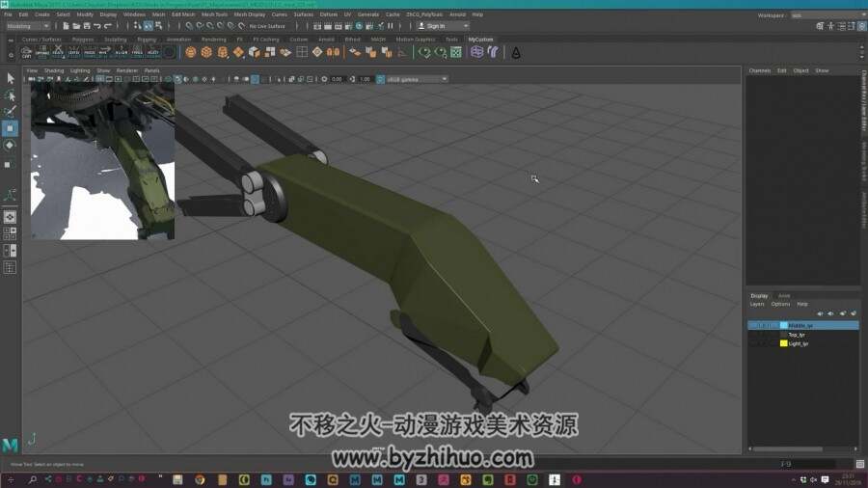Toggle the Channel Box sidebar button top right
The image size is (868, 488).
(x=862, y=26)
